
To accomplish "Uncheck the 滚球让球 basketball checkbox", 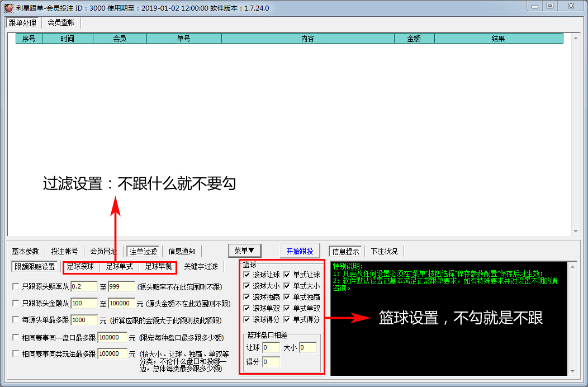I will click(x=247, y=275).
